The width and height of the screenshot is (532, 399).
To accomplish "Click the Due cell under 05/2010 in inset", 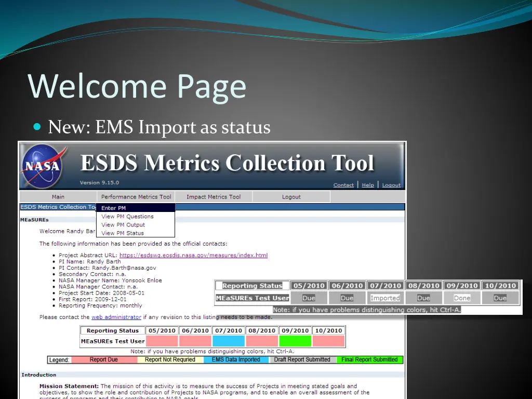I will [309, 298].
